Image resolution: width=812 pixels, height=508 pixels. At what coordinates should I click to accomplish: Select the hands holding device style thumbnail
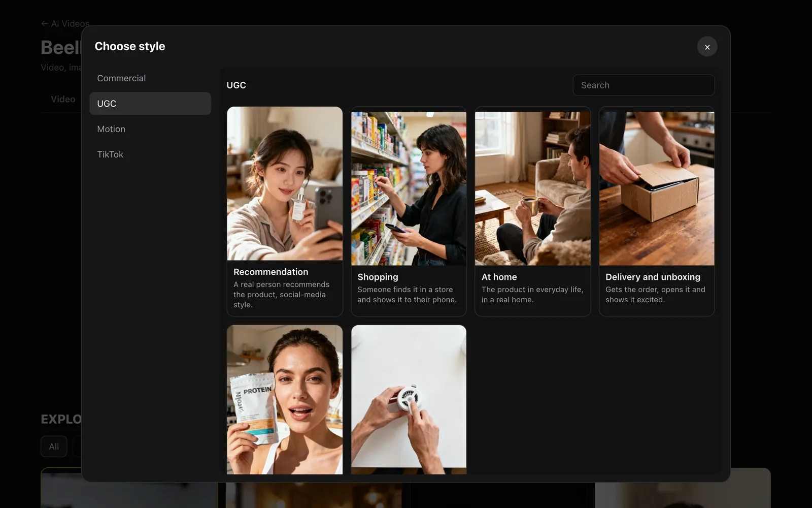click(x=409, y=400)
